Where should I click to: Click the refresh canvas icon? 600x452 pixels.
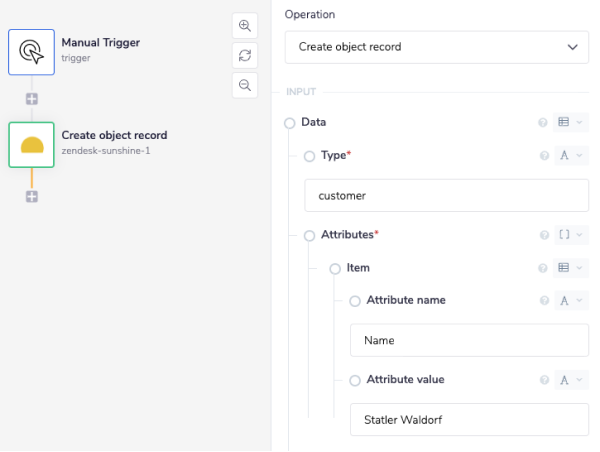click(245, 55)
